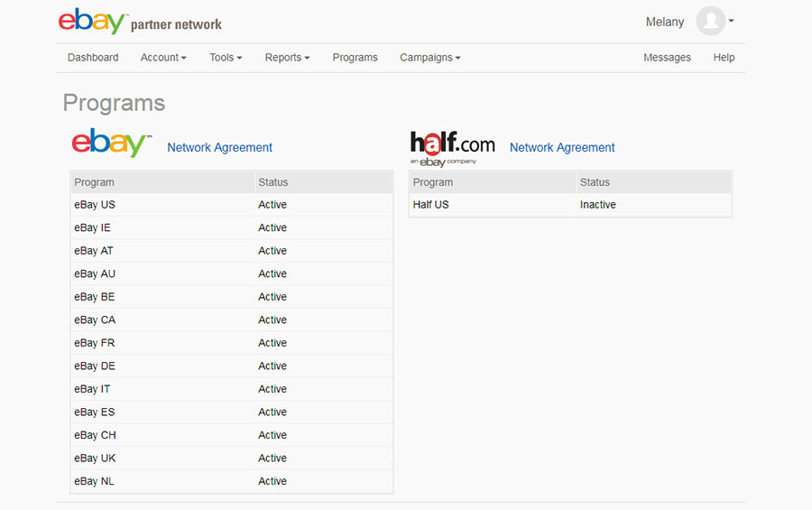Open the user avatar profile icon
Image resolution: width=812 pixels, height=510 pixels.
[711, 22]
